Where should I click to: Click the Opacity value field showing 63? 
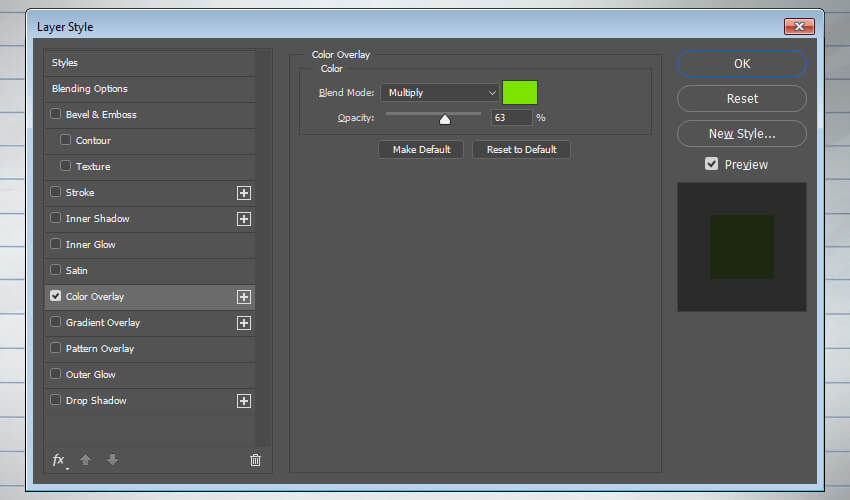511,118
